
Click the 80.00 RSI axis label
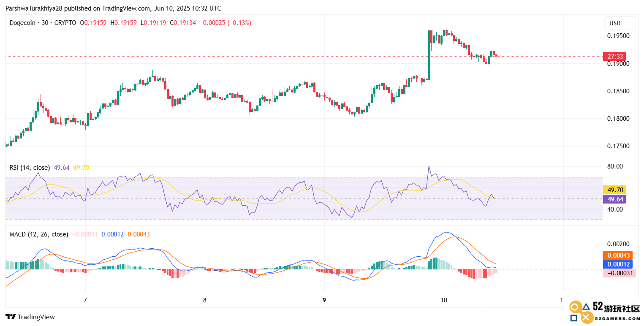pyautogui.click(x=615, y=166)
